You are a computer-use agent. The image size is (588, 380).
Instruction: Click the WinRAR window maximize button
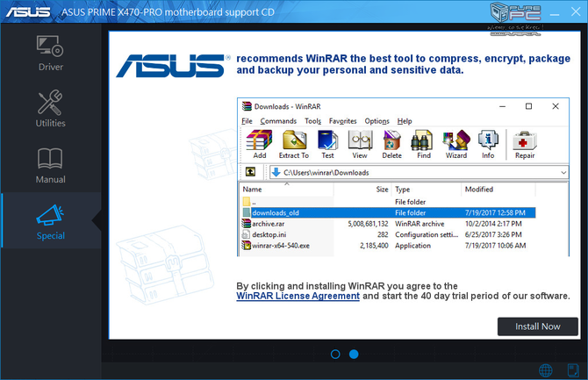[x=528, y=106]
